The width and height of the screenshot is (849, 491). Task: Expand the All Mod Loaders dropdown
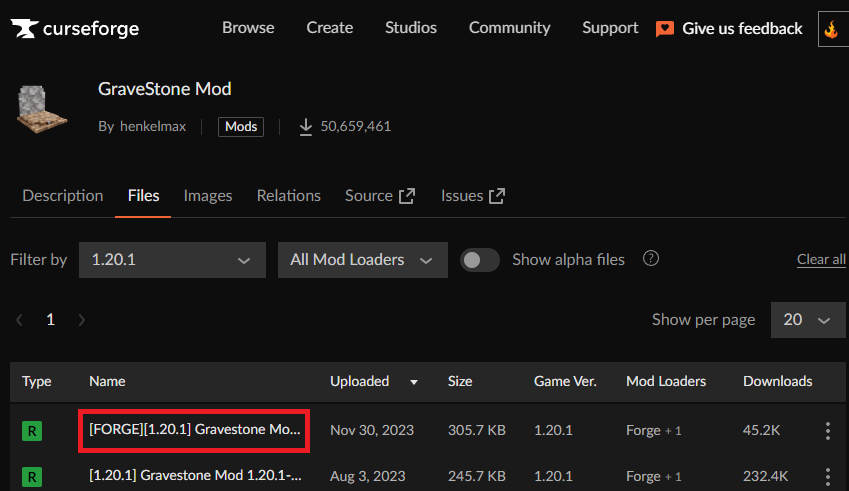point(362,260)
